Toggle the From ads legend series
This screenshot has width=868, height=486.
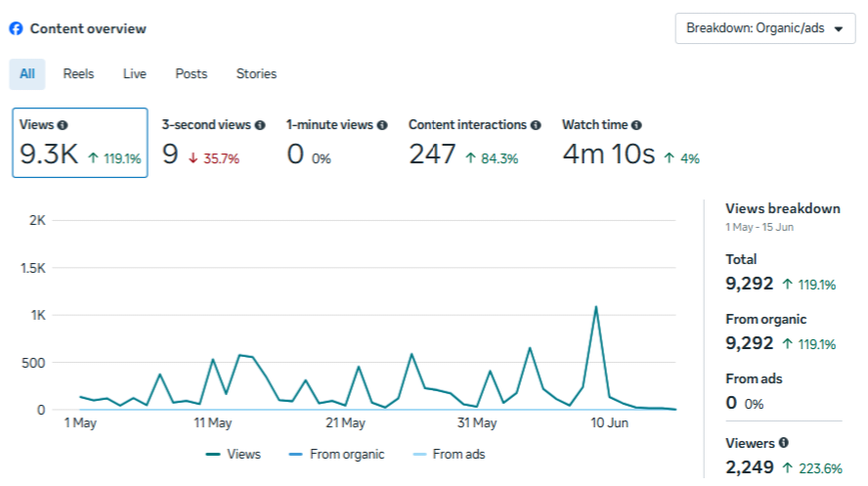coord(449,454)
